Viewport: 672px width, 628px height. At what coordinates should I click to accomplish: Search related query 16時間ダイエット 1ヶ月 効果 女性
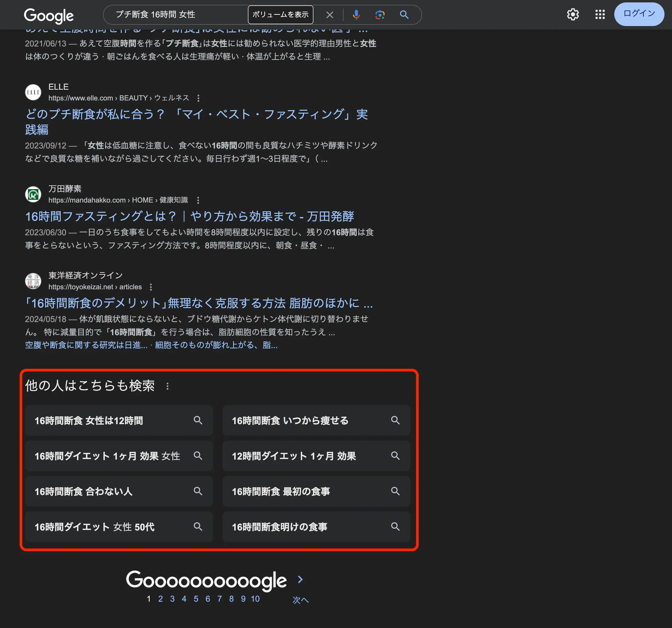[119, 456]
